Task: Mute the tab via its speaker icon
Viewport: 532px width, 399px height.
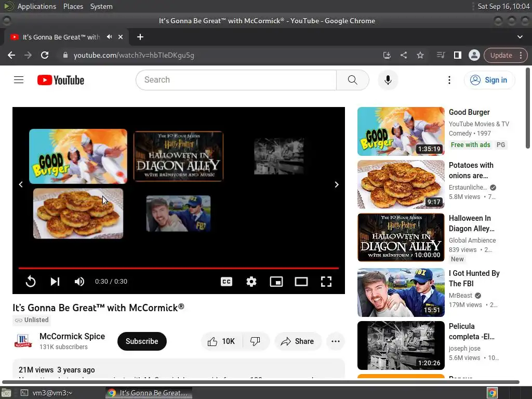Action: pyautogui.click(x=109, y=37)
